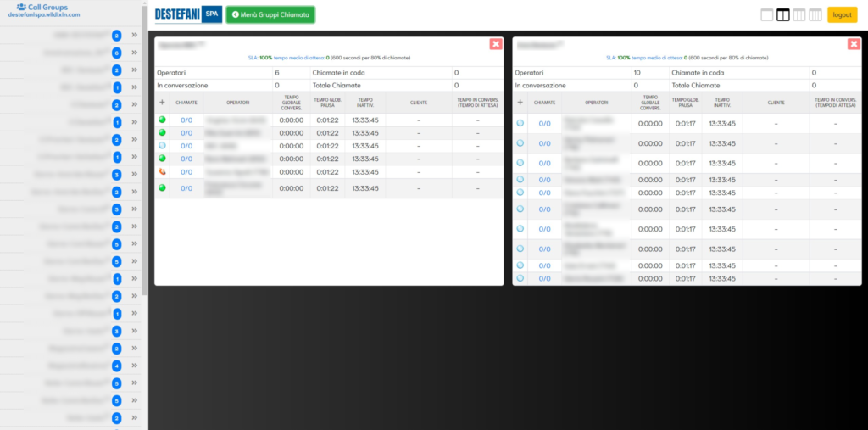Click the orange phone status icon
The image size is (868, 430).
pos(162,171)
